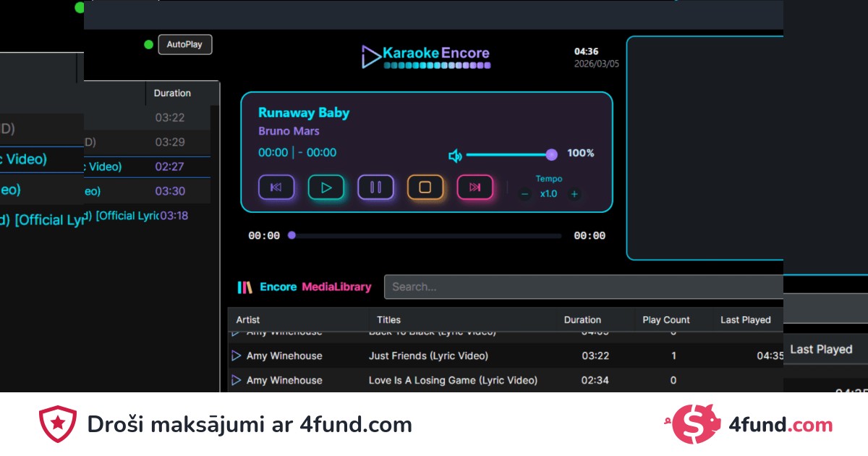
Task: Click the 100% volume readout
Action: pos(581,153)
